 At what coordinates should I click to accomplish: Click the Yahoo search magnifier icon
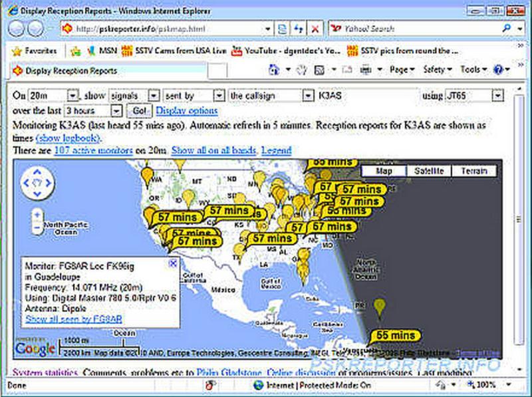click(507, 29)
